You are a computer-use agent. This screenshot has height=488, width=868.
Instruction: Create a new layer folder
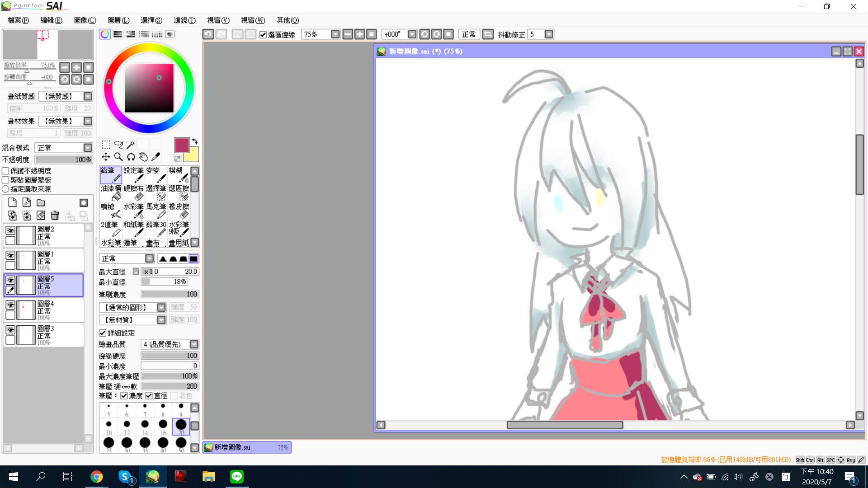41,203
